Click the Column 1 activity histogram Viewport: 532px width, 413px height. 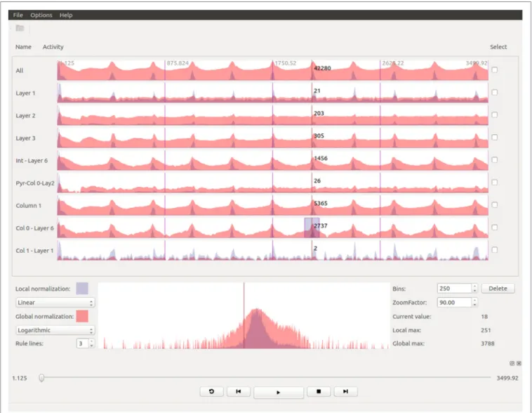click(273, 205)
